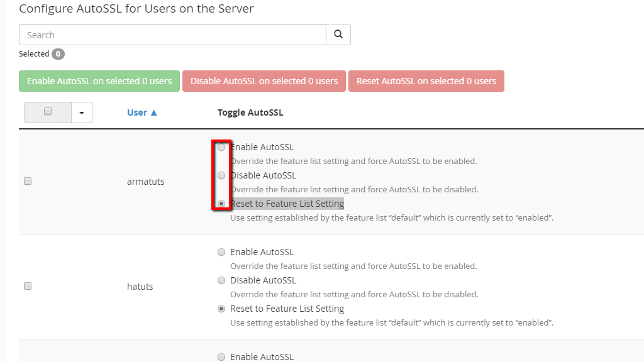
Task: Enable AutoSSL for the armatuts user
Action: click(221, 147)
